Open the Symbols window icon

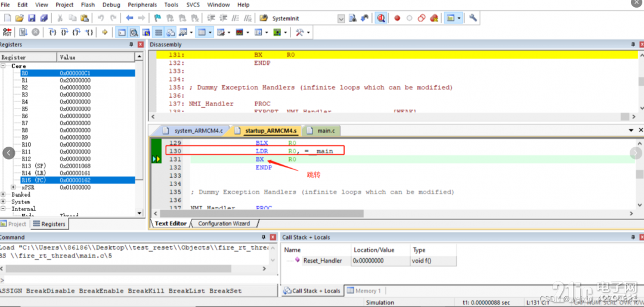tap(146, 32)
